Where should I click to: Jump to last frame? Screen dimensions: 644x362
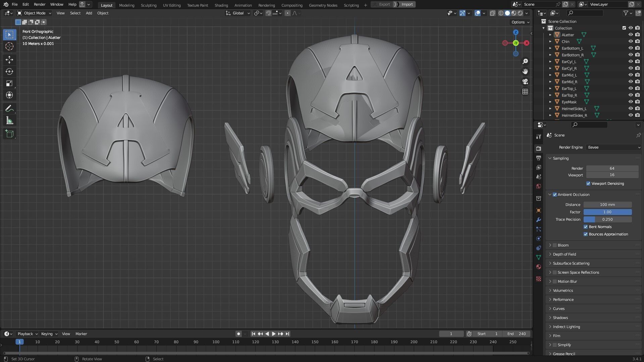[287, 334]
